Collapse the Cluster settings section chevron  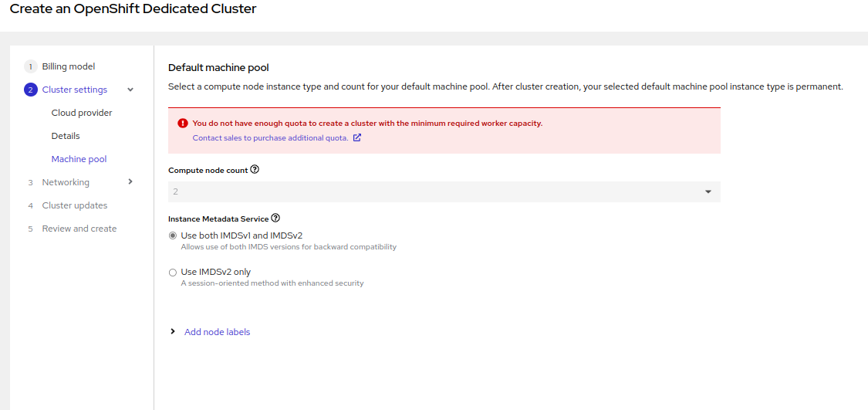130,90
